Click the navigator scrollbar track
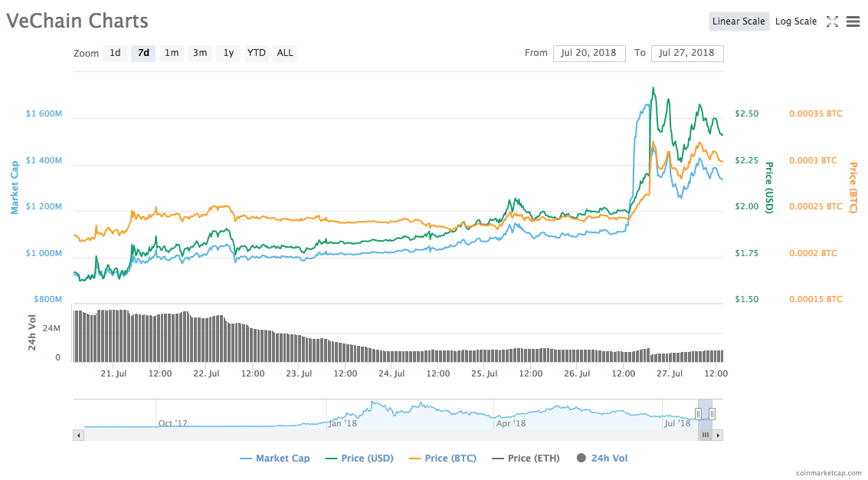 pyautogui.click(x=383, y=435)
